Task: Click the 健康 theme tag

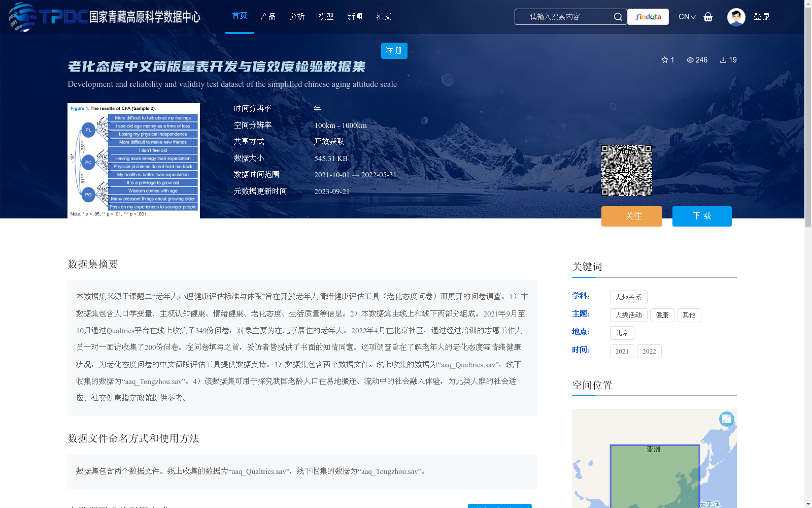Action: point(662,315)
